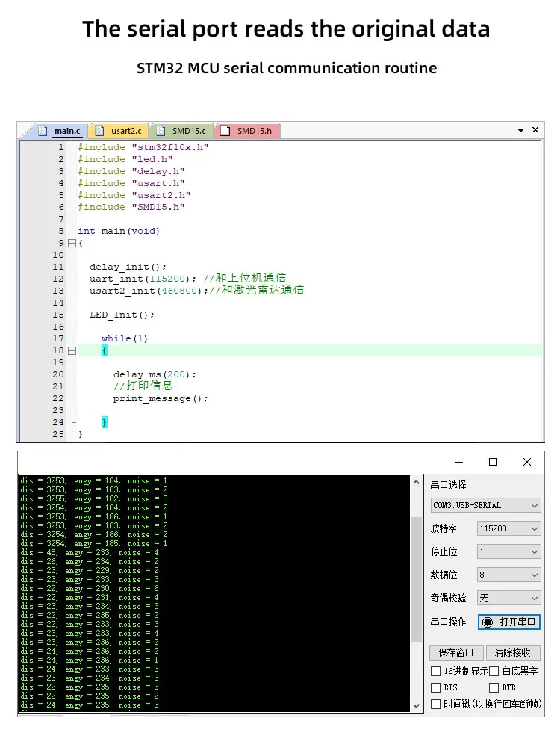Click the 'int main(void)' line
This screenshot has height=733, width=560.
click(119, 231)
